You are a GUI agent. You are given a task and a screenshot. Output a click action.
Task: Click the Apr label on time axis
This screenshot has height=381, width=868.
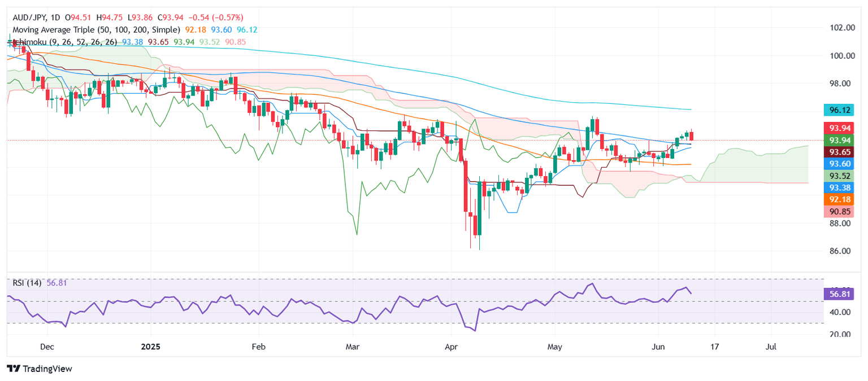point(452,347)
